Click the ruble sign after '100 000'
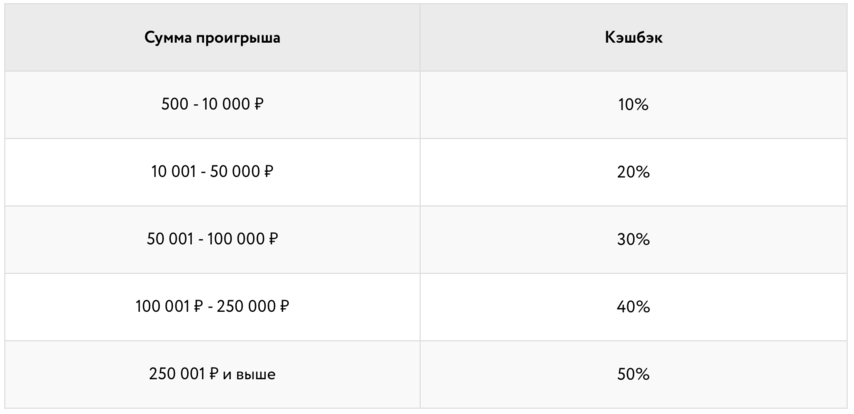The height and width of the screenshot is (414, 854). tap(273, 239)
